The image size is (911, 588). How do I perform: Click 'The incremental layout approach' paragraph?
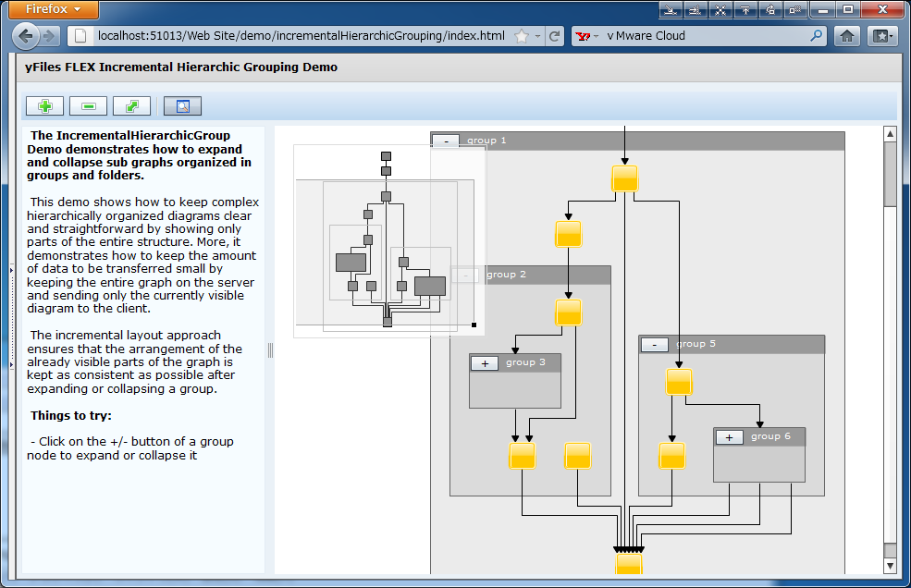pyautogui.click(x=135, y=362)
